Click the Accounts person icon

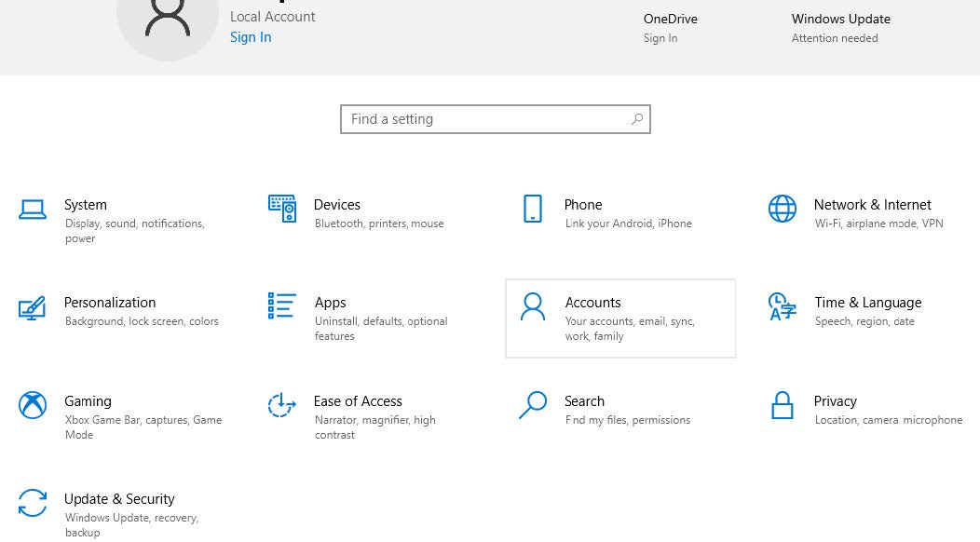(533, 307)
